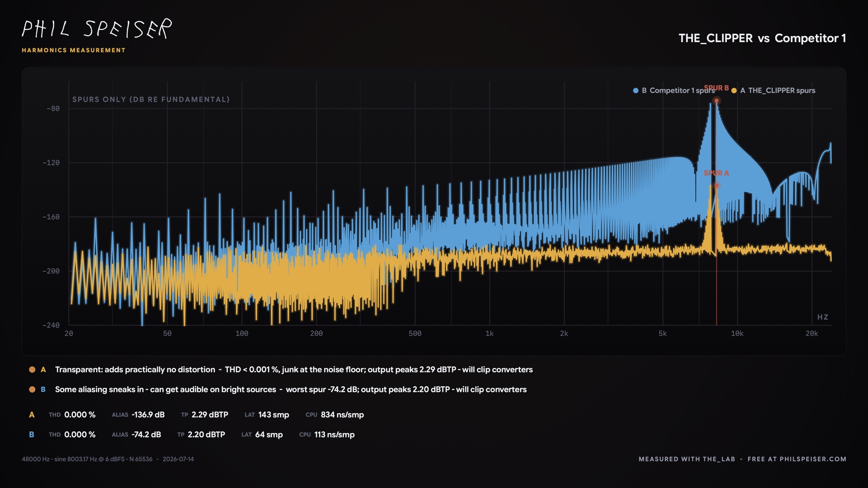Click row B LAT value 64 smp
Screen dimensions: 868x488
(269, 435)
